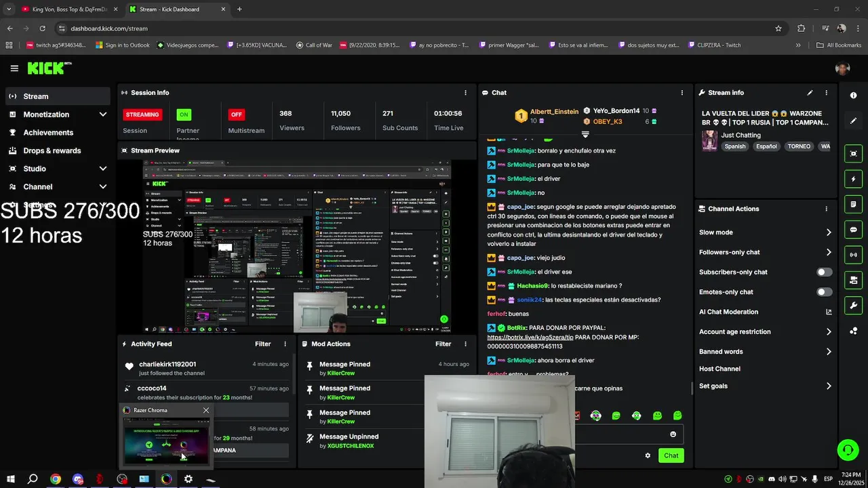868x488 pixels.
Task: Open the green headset support button
Action: 846,449
